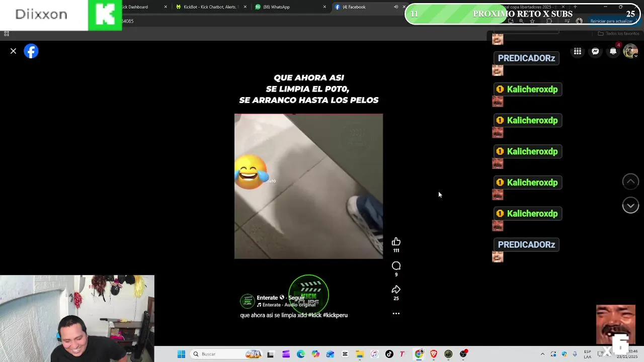Open TikTok from the taskbar
This screenshot has width=644, height=362.
click(x=389, y=354)
